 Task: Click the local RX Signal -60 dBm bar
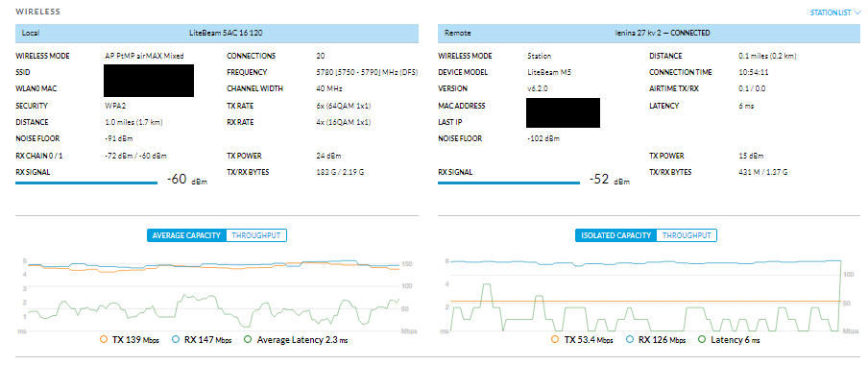86,183
